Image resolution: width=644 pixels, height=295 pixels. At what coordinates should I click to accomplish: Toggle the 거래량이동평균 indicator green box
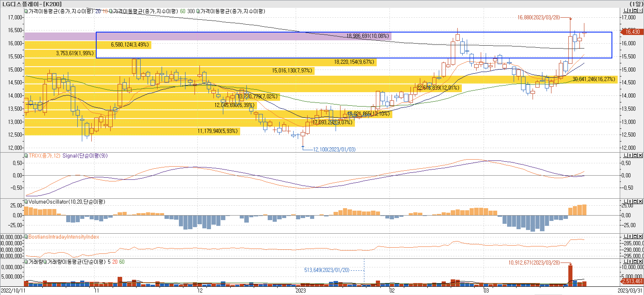tap(45, 262)
